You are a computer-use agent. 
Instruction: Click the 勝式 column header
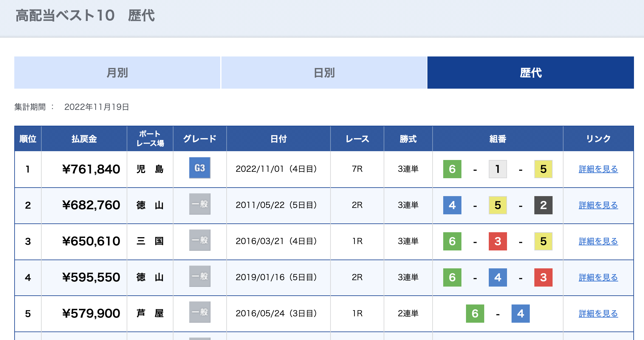[408, 139]
